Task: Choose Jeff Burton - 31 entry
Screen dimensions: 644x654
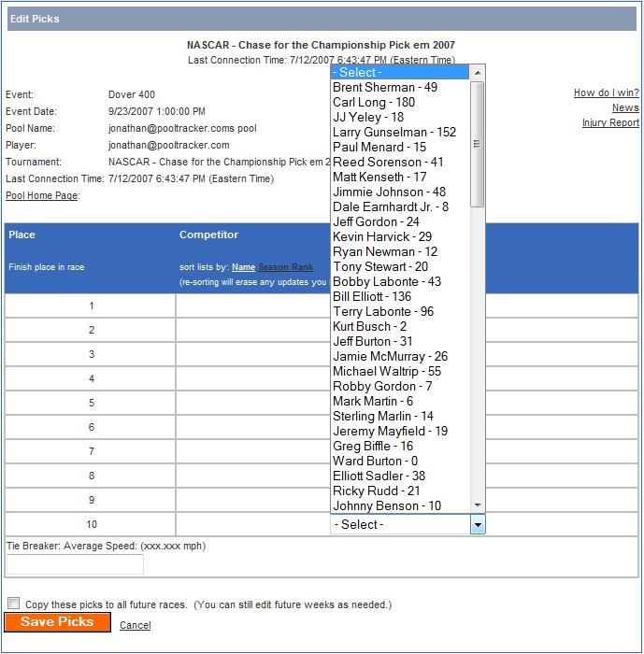Action: (400, 342)
